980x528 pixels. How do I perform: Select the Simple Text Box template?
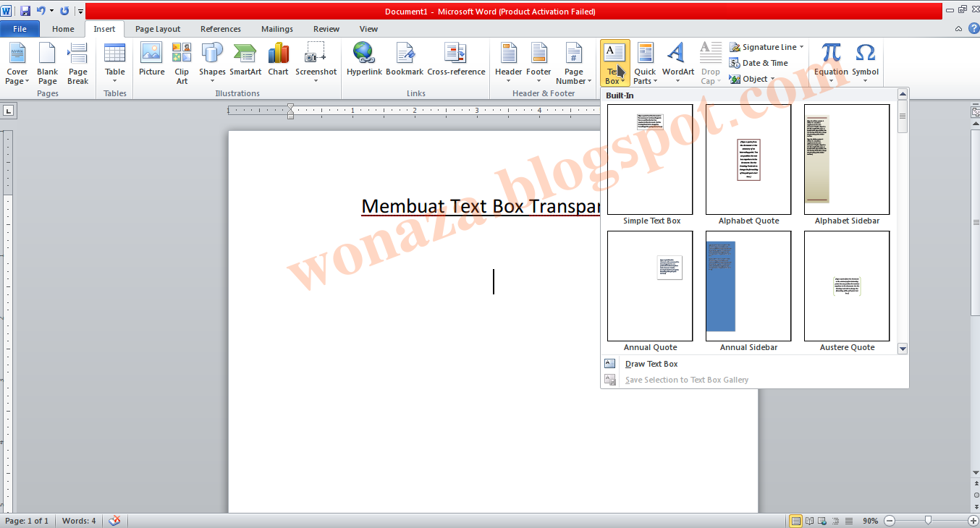pos(649,159)
